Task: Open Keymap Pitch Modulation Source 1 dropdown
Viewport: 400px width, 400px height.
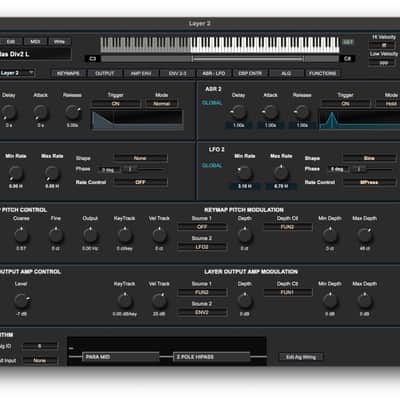Action: 202,227
